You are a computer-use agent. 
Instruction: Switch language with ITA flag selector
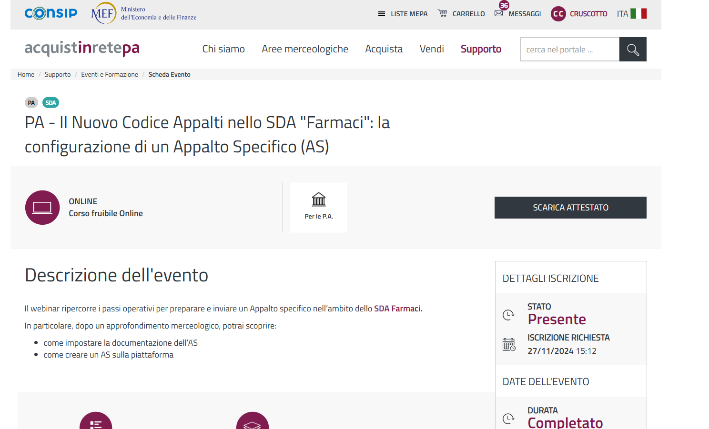[x=631, y=14]
